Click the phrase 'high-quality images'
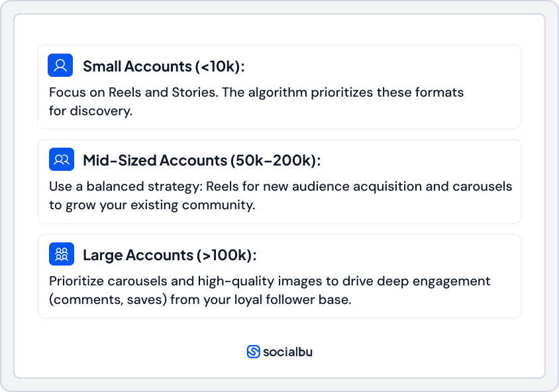 coord(253,281)
